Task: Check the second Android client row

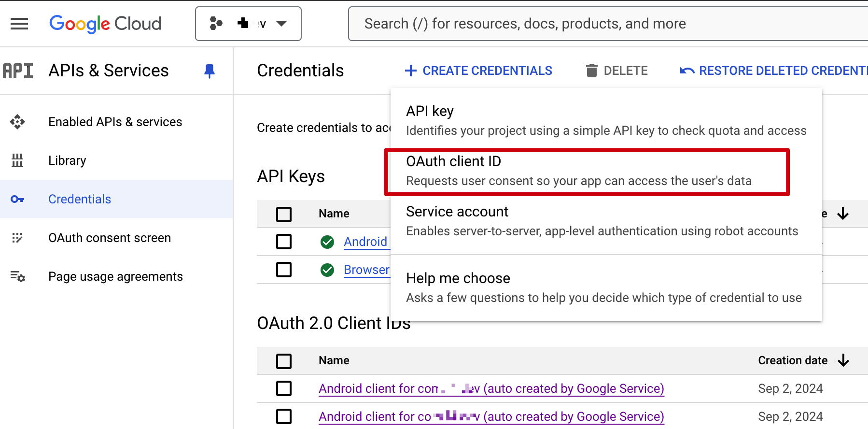Action: 284,416
